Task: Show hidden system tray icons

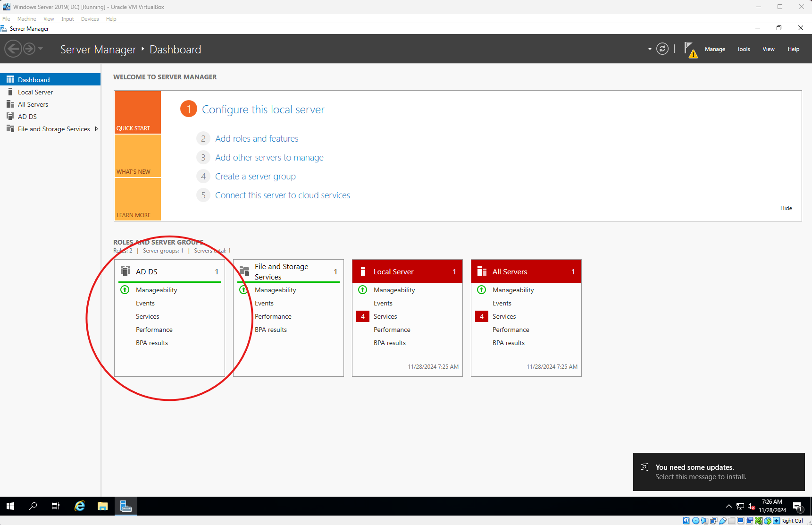Action: point(728,506)
